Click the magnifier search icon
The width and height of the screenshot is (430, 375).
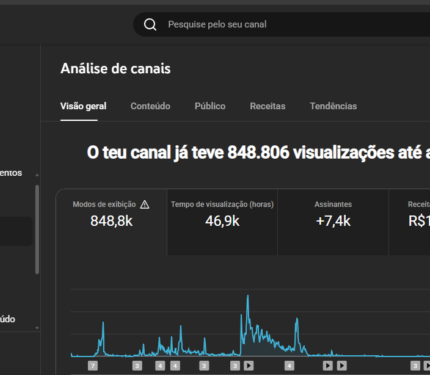click(x=150, y=24)
